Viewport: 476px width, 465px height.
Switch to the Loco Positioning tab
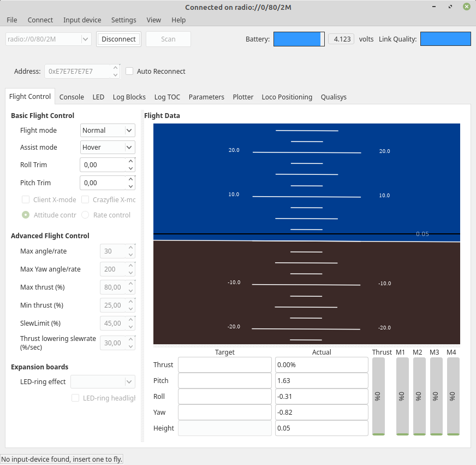(x=287, y=97)
